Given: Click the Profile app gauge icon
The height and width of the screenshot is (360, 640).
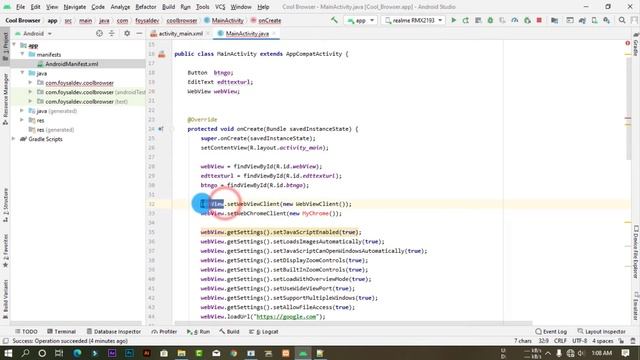Looking at the screenshot, I should [x=515, y=20].
